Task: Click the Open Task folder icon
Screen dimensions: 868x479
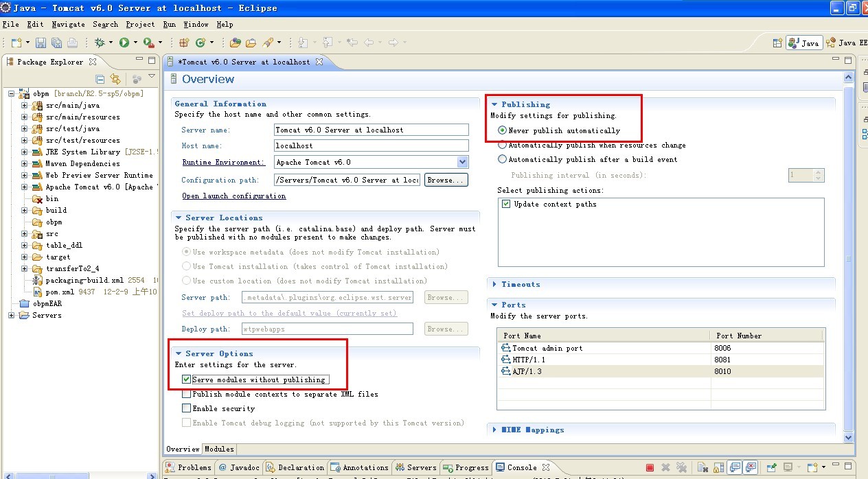Action: [x=251, y=43]
